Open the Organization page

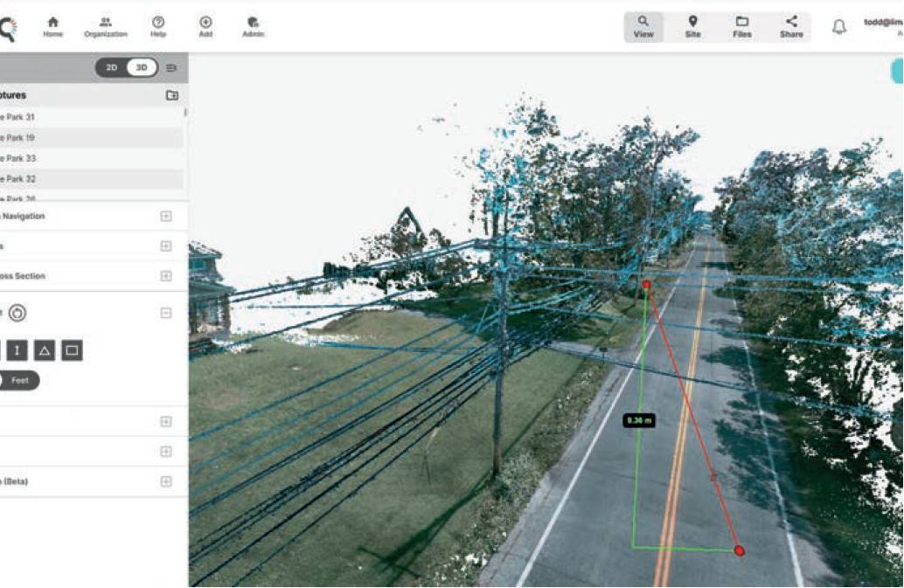pos(105,26)
